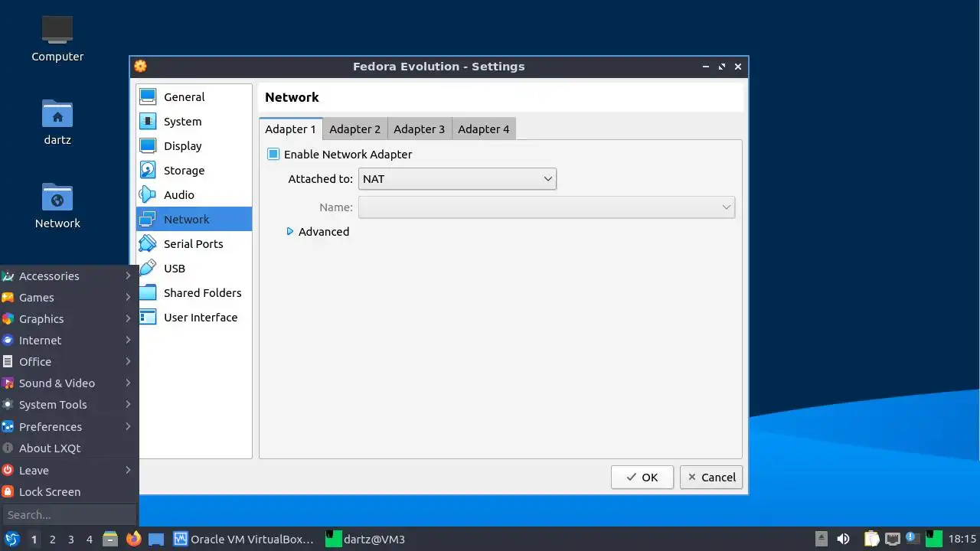Viewport: 980px width, 551px height.
Task: Open the USB settings category
Action: pyautogui.click(x=194, y=269)
